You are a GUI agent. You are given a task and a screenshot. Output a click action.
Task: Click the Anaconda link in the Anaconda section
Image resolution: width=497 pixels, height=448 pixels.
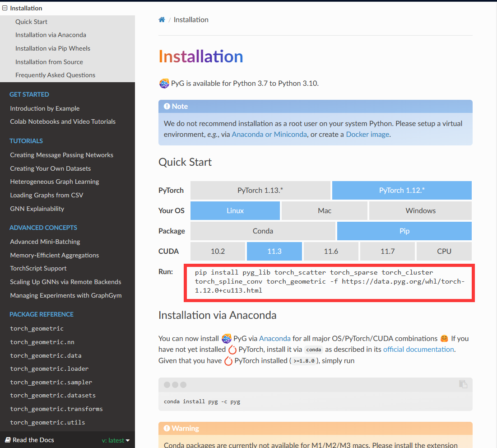pyautogui.click(x=275, y=338)
